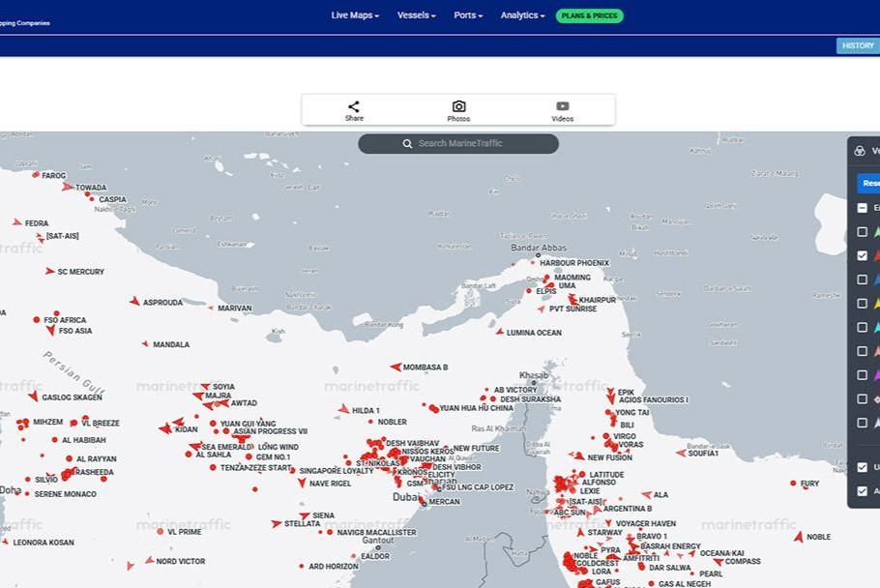Click the Bandar Abbas port label

539,248
